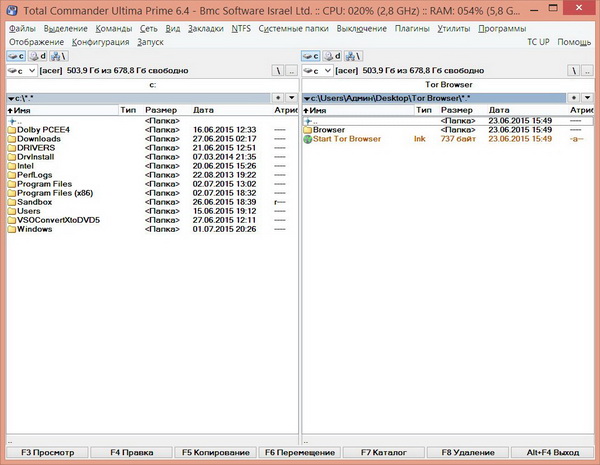Viewport: 600px width, 465px height.
Task: Open the Program Files (x86) folder
Action: pyautogui.click(x=54, y=192)
